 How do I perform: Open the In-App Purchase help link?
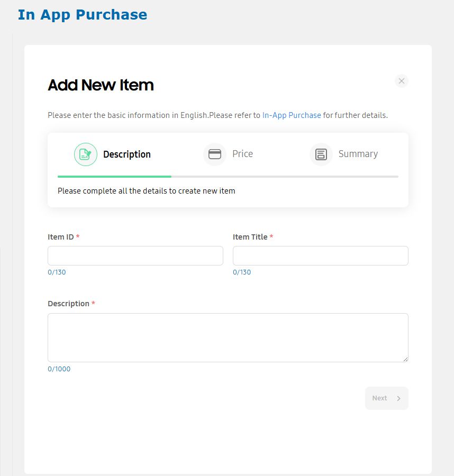tap(292, 115)
